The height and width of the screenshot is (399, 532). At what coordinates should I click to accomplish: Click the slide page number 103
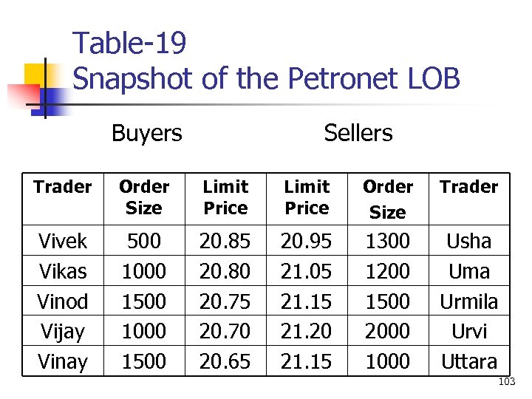507,382
